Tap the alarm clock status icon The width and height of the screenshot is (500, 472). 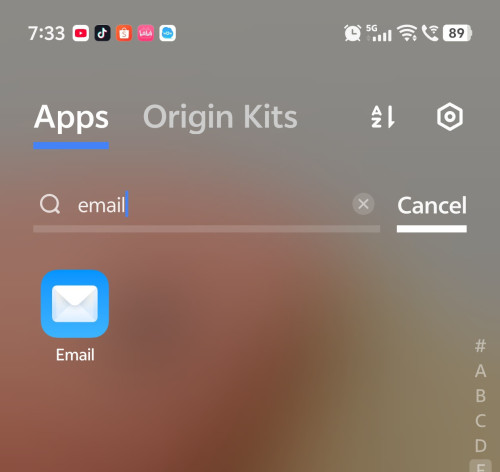pos(352,33)
